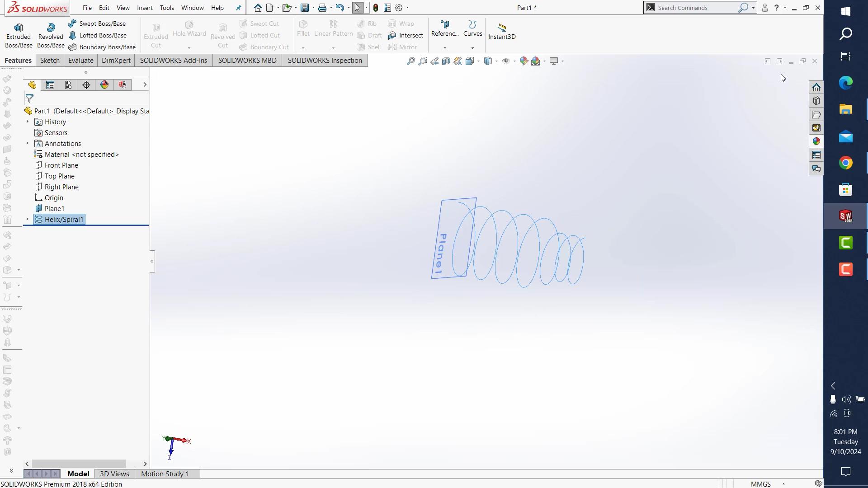Click the Motion Study 1 tab

click(x=165, y=474)
